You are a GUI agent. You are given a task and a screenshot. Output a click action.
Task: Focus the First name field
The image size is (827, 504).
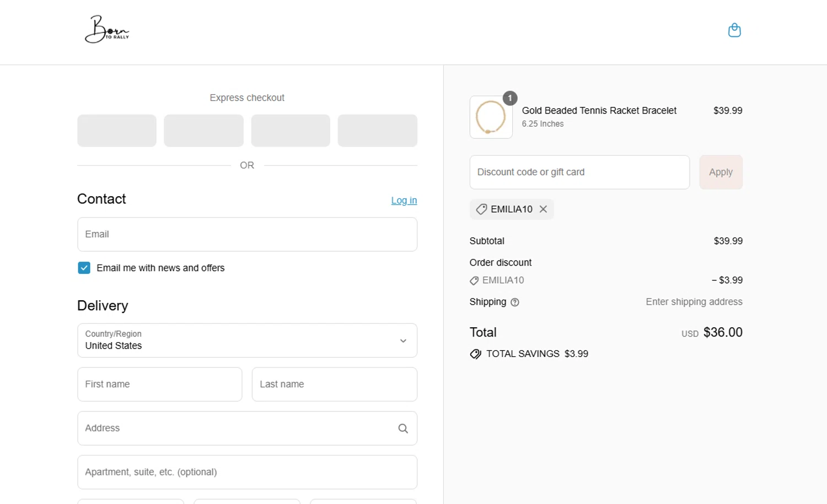(160, 384)
